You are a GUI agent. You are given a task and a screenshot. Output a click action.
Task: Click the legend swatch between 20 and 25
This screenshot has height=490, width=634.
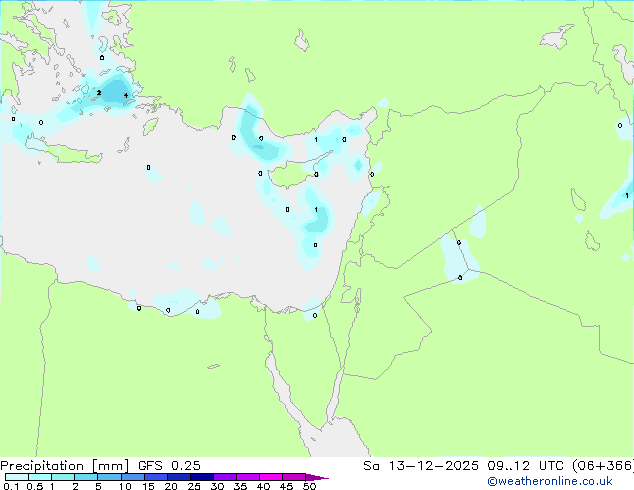click(179, 477)
